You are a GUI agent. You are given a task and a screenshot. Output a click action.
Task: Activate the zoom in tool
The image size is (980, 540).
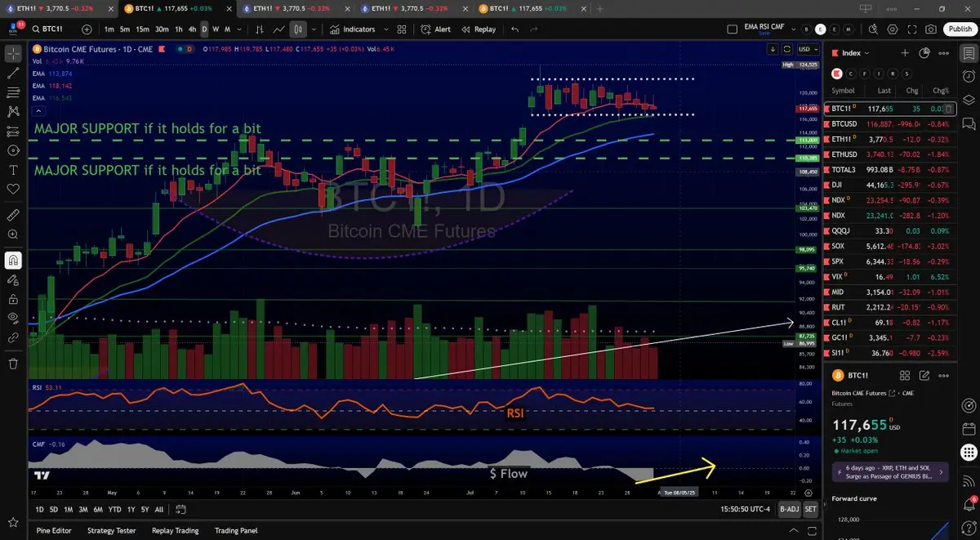[13, 234]
